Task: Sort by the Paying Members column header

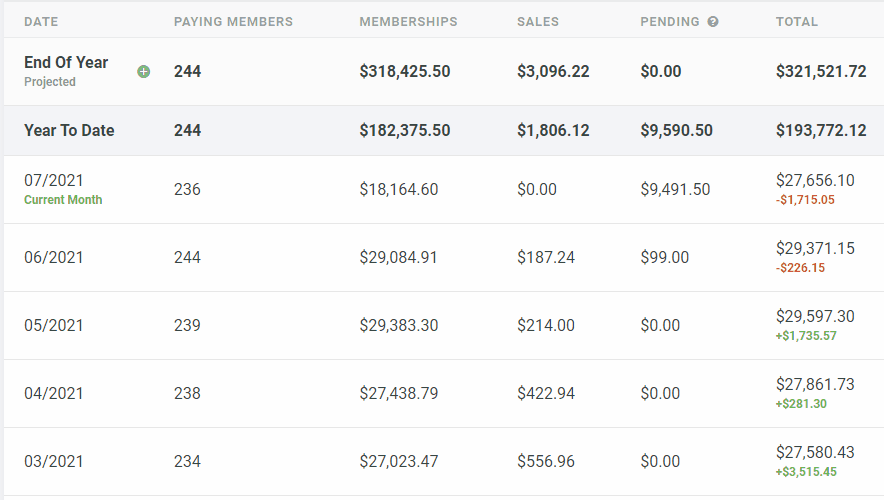Action: 233,22
